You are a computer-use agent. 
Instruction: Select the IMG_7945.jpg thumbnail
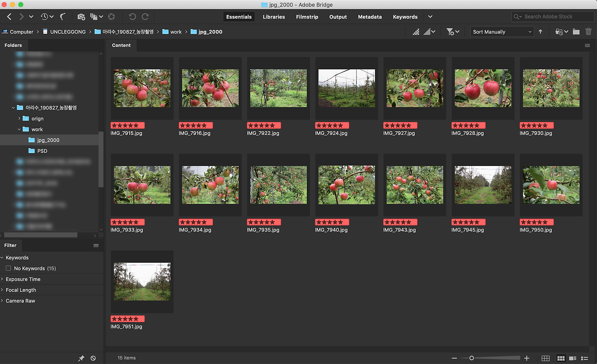tap(483, 185)
